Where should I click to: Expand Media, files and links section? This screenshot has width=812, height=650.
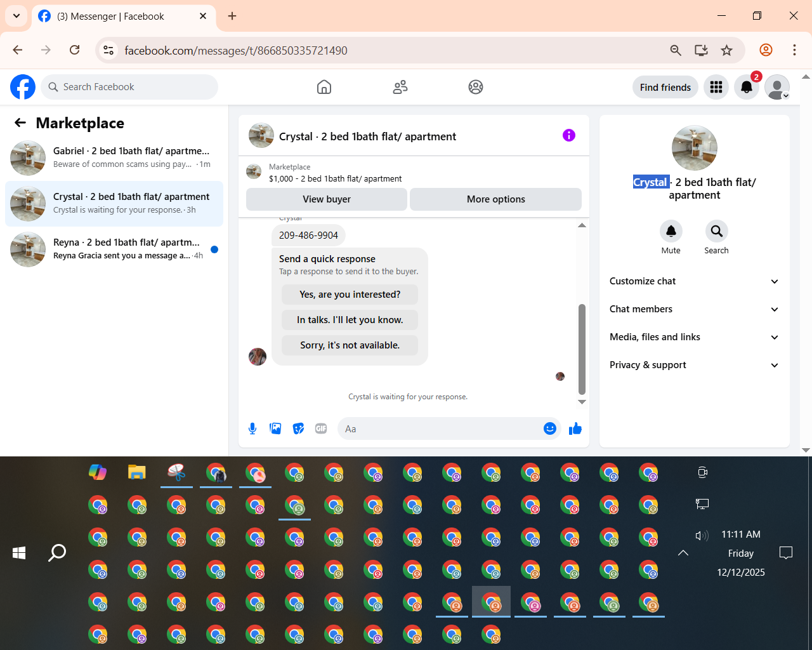[694, 337]
